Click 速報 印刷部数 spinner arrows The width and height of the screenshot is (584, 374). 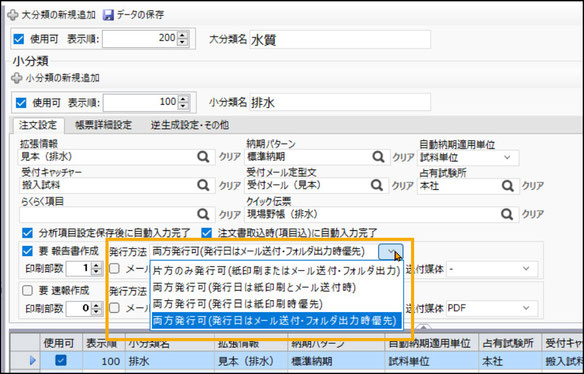pos(96,308)
